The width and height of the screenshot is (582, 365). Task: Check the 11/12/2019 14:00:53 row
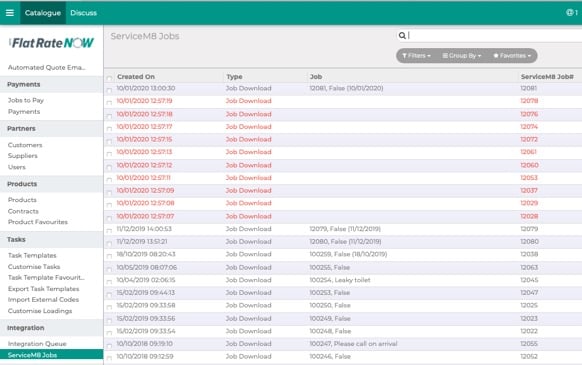click(109, 231)
